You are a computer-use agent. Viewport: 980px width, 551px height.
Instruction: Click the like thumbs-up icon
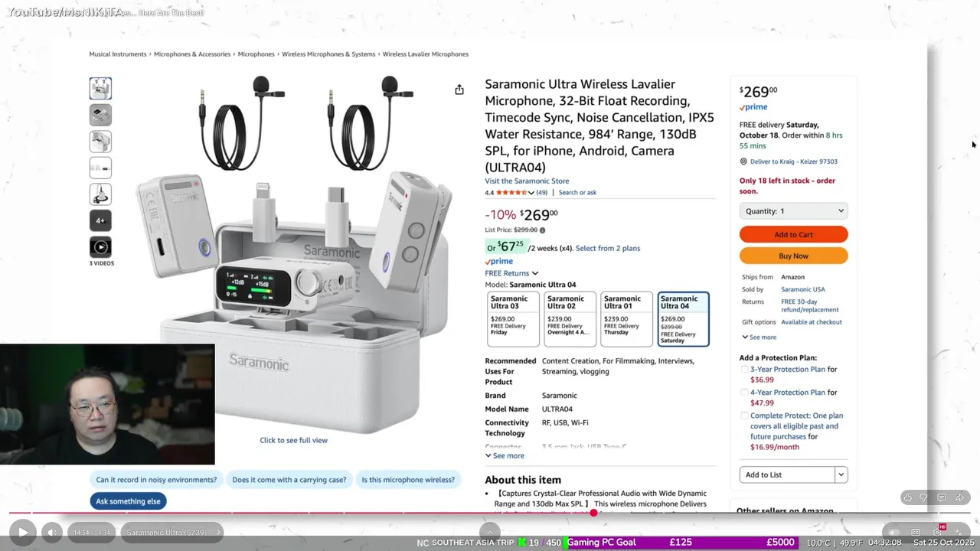click(x=907, y=497)
